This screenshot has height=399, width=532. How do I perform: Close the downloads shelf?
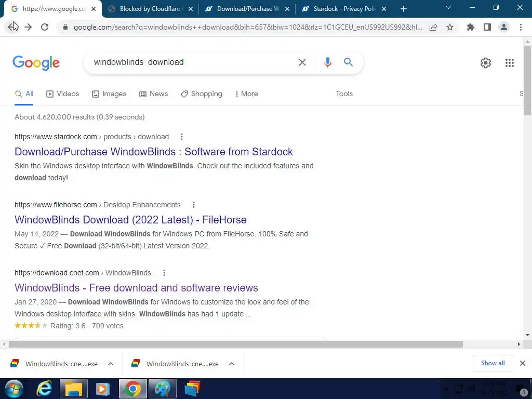click(523, 363)
